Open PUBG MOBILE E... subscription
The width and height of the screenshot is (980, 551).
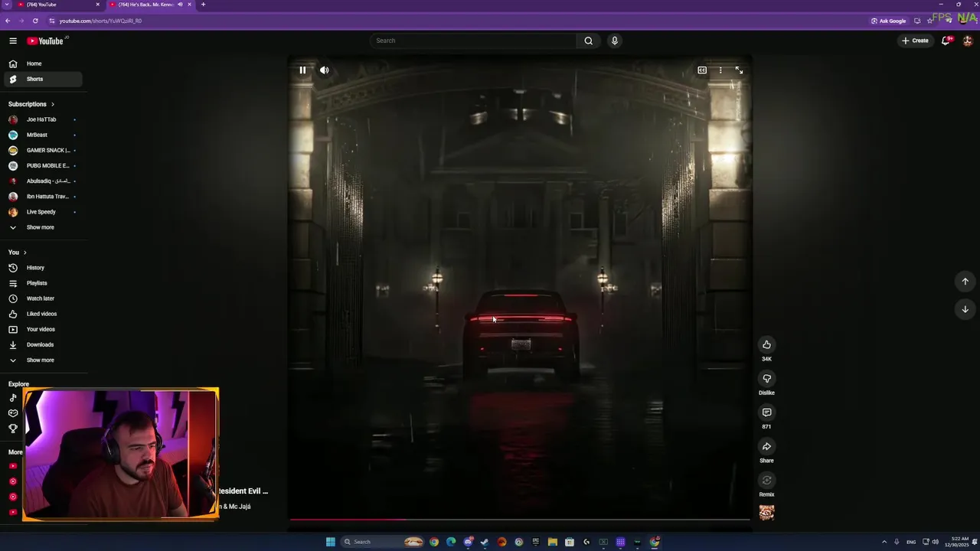(43, 165)
